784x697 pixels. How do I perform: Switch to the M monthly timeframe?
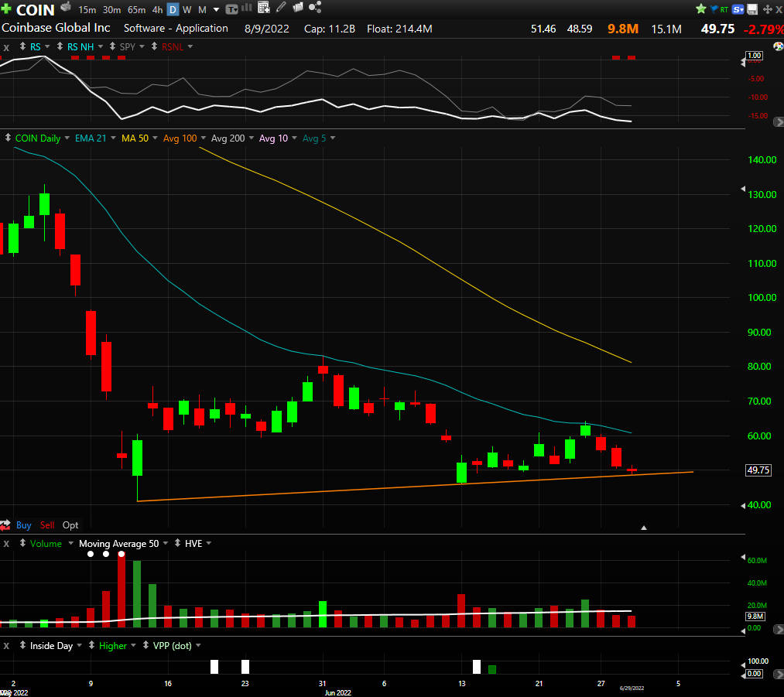click(202, 9)
